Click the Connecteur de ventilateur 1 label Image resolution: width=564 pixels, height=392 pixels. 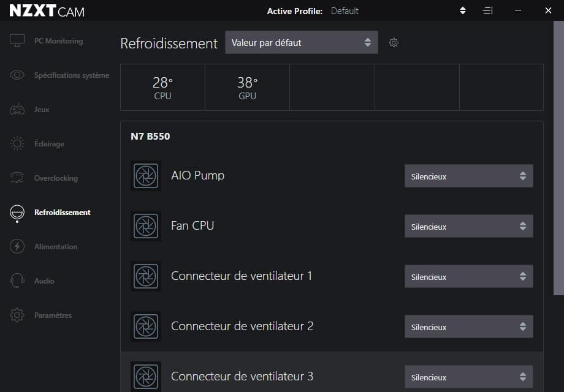(242, 276)
